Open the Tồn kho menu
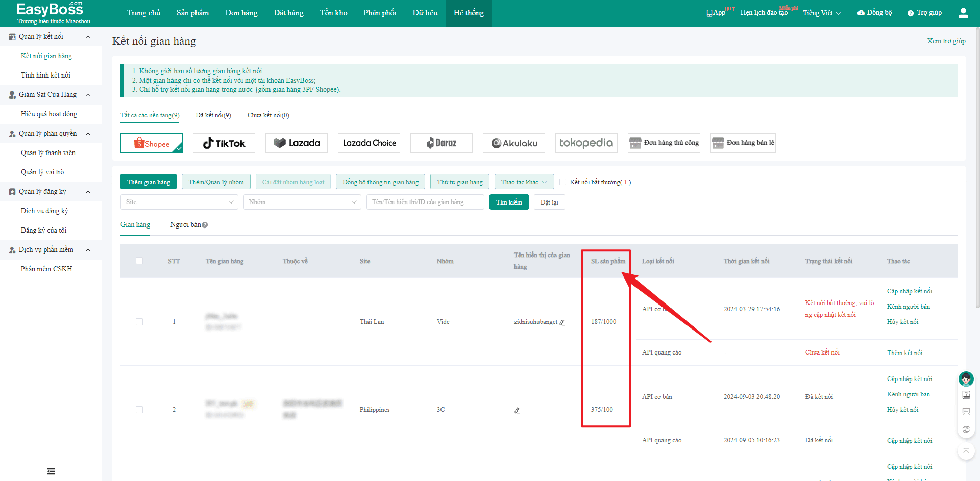The image size is (980, 481). coord(333,13)
